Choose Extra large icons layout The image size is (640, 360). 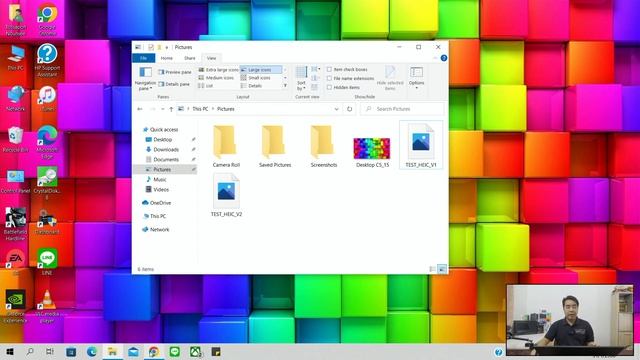click(x=218, y=70)
